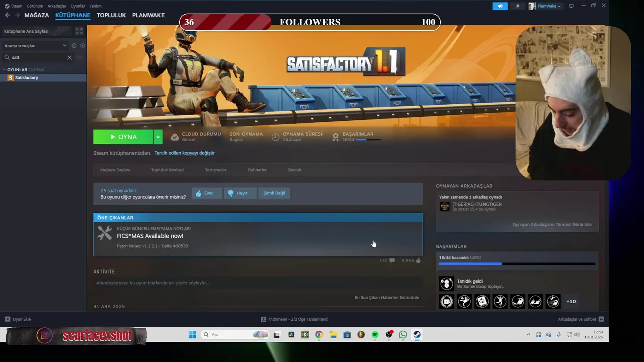Screen dimensions: 644x362
Task: Go back with the left arrow
Action: pos(7,15)
